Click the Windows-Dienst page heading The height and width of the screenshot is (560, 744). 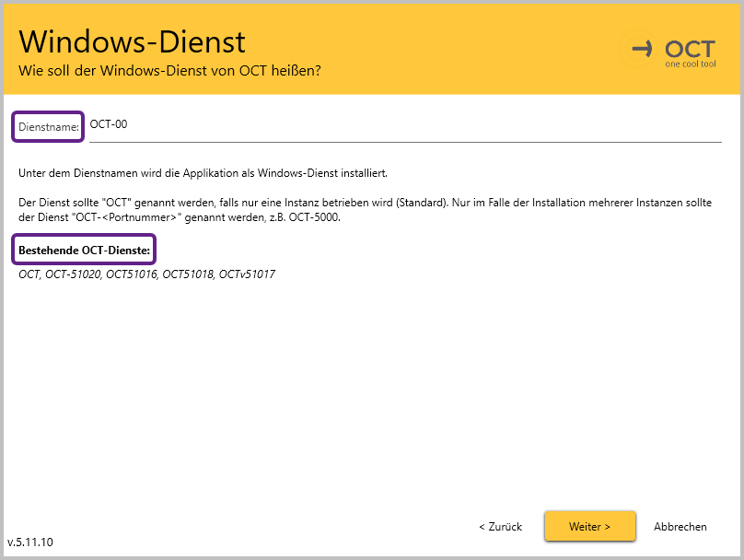132,41
